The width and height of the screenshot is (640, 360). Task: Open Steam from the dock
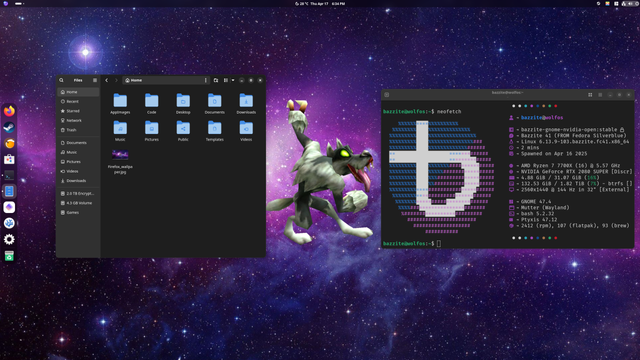click(9, 127)
